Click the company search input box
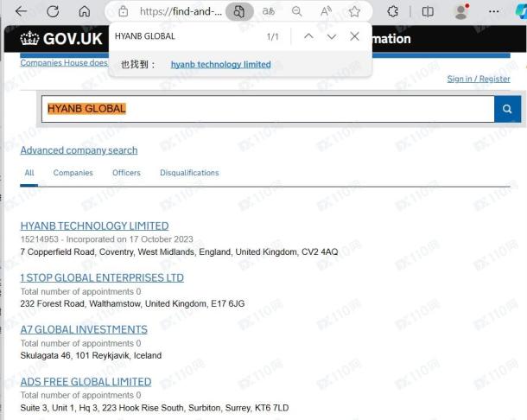Screen dimensions: 527x420 [268, 109]
